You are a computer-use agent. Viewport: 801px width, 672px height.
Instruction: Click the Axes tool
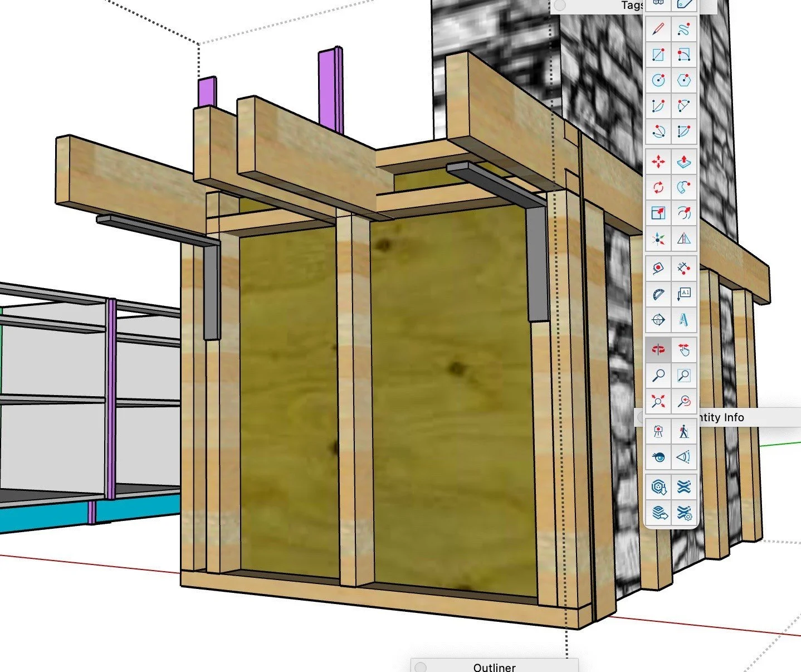pos(658,239)
